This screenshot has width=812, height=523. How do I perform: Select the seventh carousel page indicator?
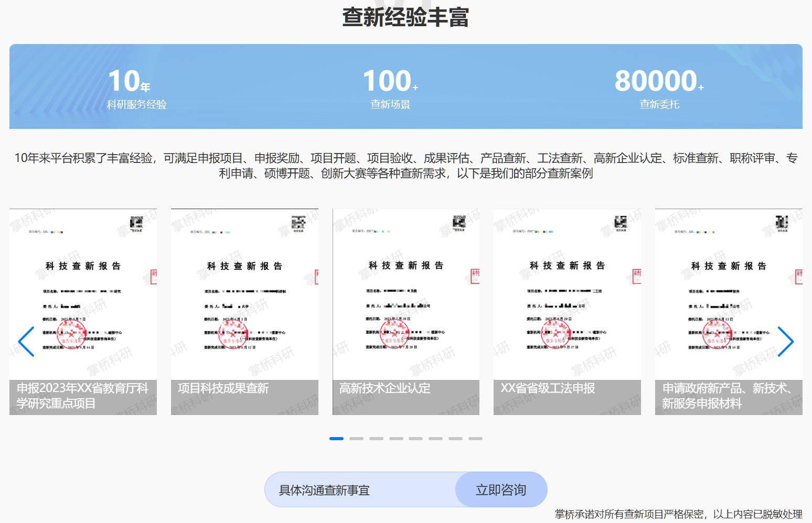pos(455,439)
